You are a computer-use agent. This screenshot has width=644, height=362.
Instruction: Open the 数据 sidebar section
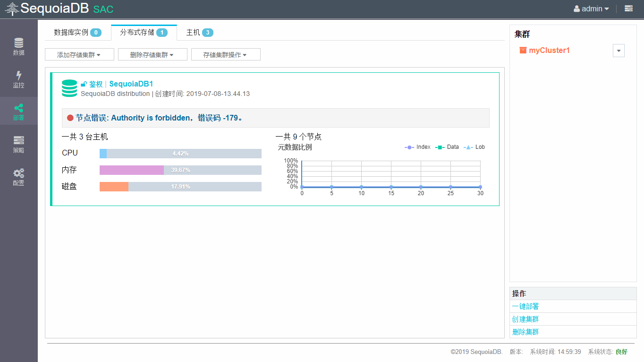(19, 46)
